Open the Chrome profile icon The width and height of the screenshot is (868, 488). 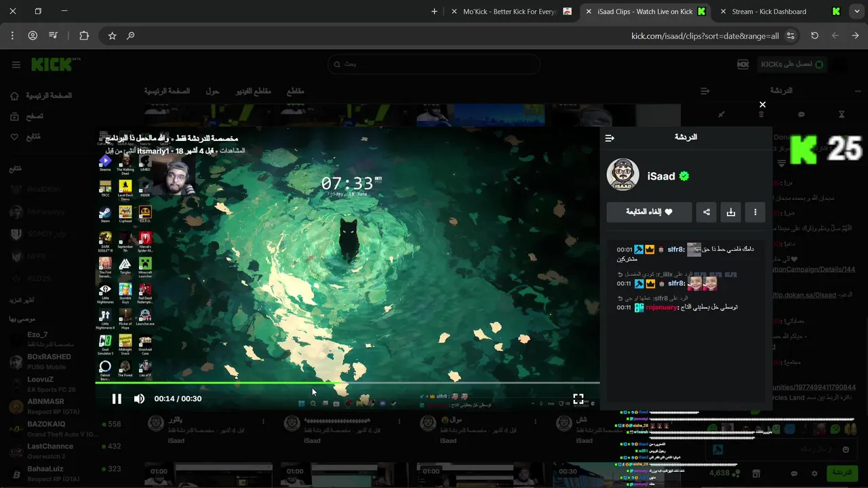[x=33, y=36]
